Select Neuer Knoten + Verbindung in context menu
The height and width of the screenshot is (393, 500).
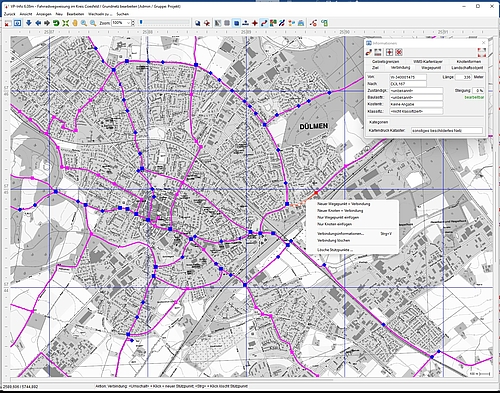pyautogui.click(x=340, y=211)
